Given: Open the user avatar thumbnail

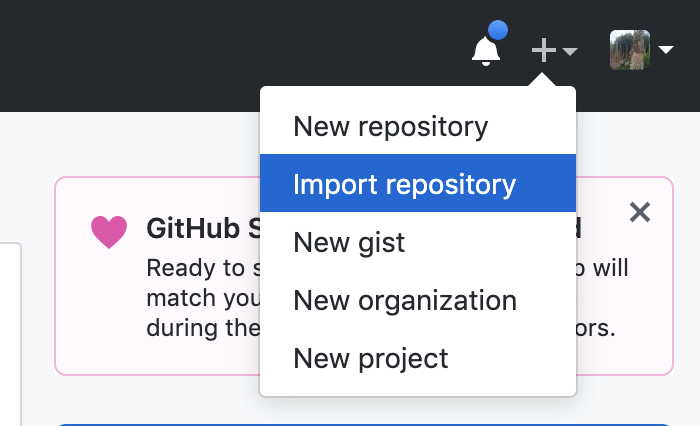Looking at the screenshot, I should pyautogui.click(x=630, y=50).
